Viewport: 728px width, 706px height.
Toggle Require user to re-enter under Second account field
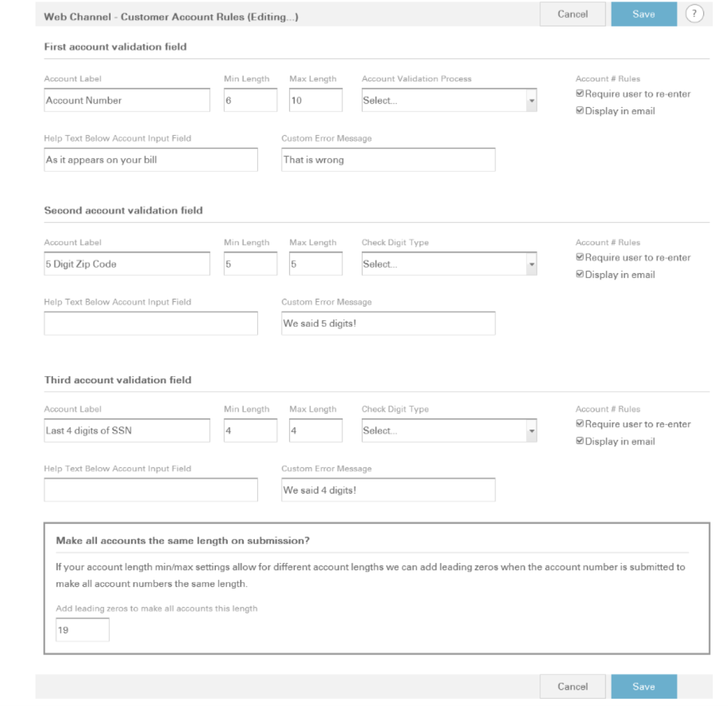pos(580,258)
